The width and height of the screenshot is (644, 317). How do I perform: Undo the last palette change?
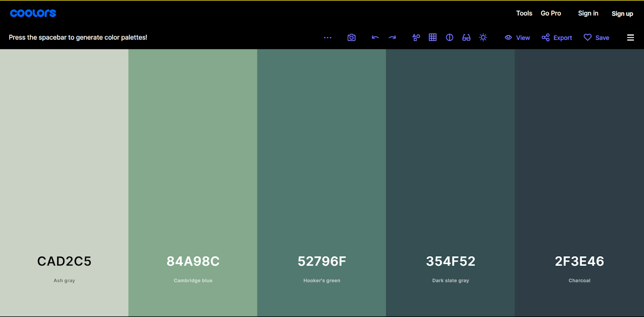pos(375,37)
